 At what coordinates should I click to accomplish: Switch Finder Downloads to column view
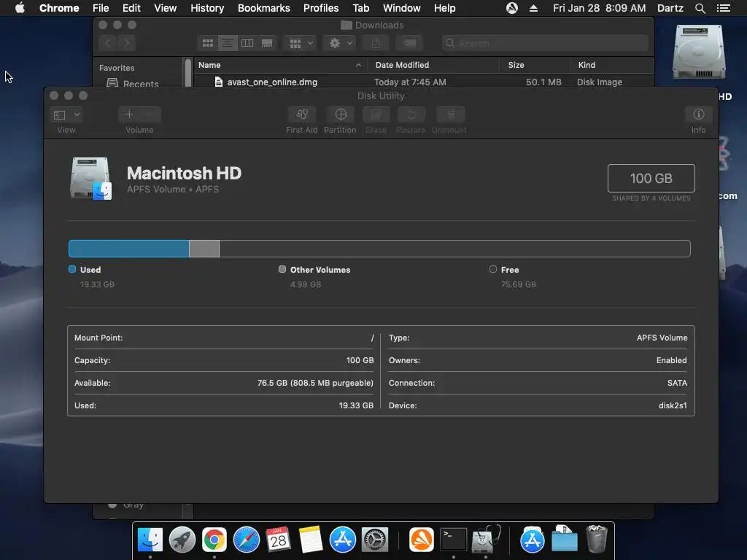(247, 43)
